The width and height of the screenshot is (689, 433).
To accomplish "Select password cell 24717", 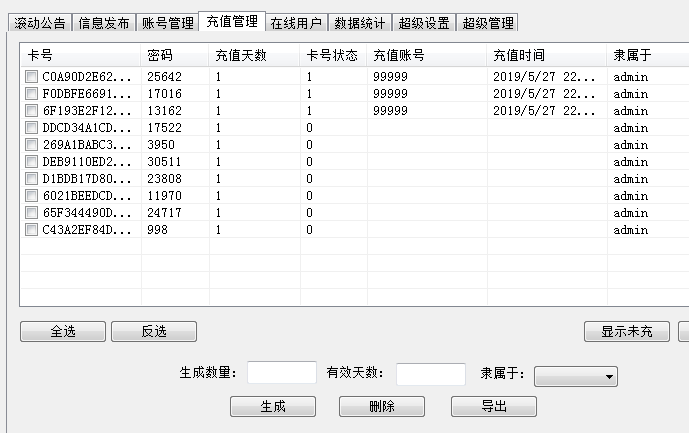I will point(164,213).
